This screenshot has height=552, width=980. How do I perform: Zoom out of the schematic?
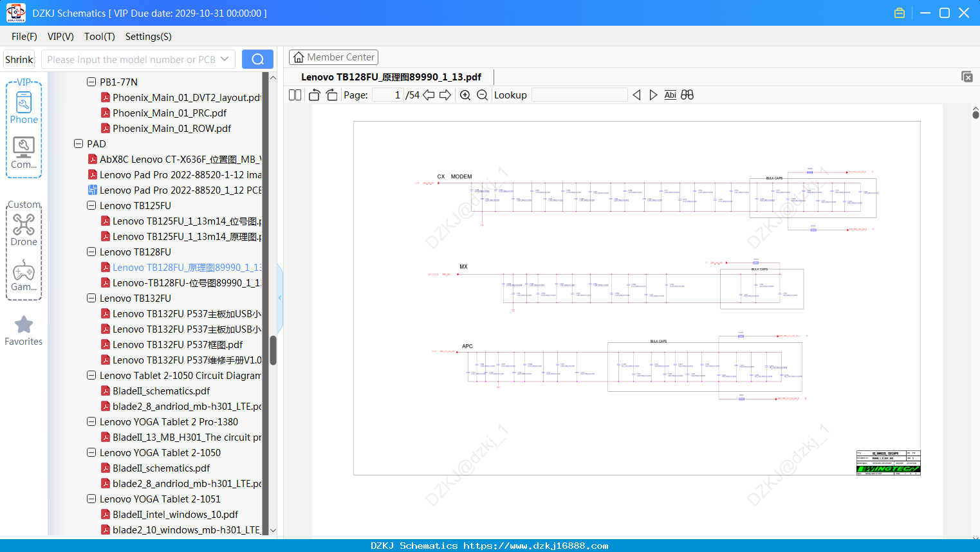[x=482, y=95]
